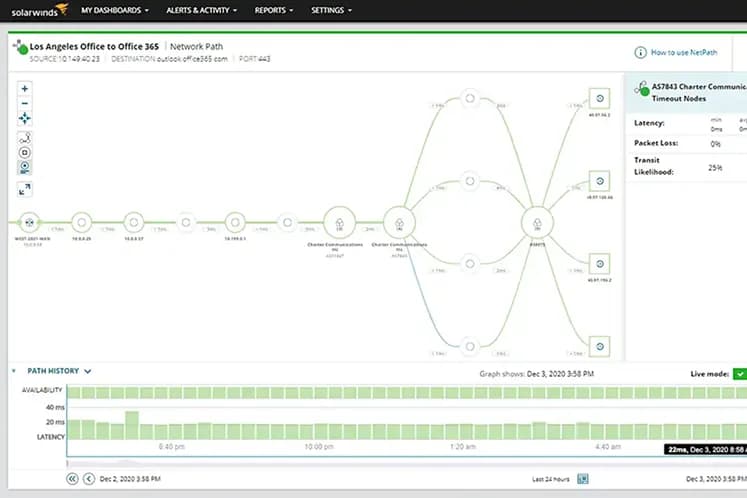Image resolution: width=747 pixels, height=498 pixels.
Task: Click the info icon beside How to use NetPath
Action: coord(640,52)
